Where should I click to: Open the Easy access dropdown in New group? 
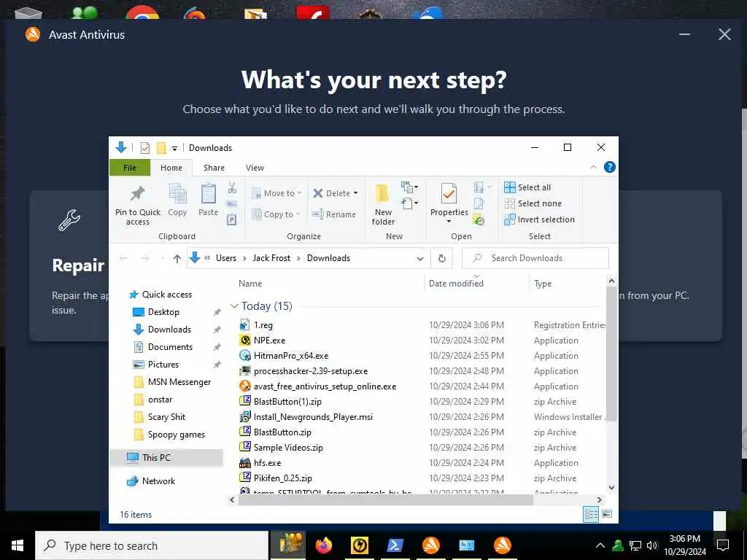(410, 204)
